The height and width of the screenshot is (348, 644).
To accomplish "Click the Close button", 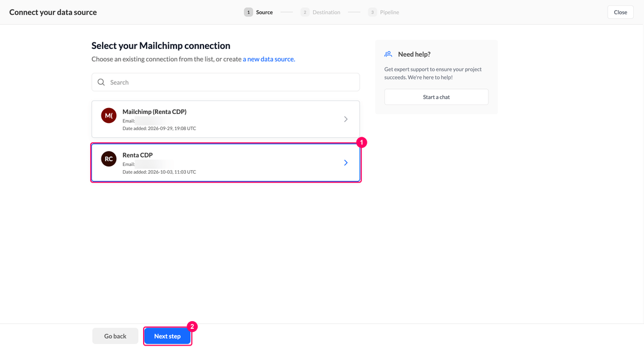I will coord(620,13).
